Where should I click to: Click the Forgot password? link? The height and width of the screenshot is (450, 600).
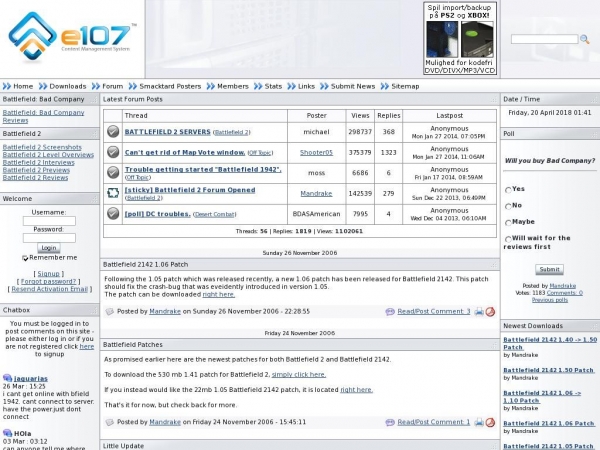[49, 281]
